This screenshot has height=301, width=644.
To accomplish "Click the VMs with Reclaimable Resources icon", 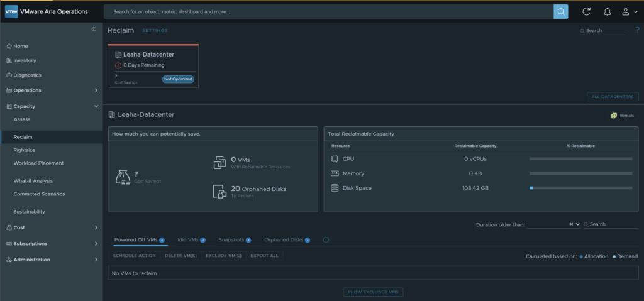I will (219, 162).
